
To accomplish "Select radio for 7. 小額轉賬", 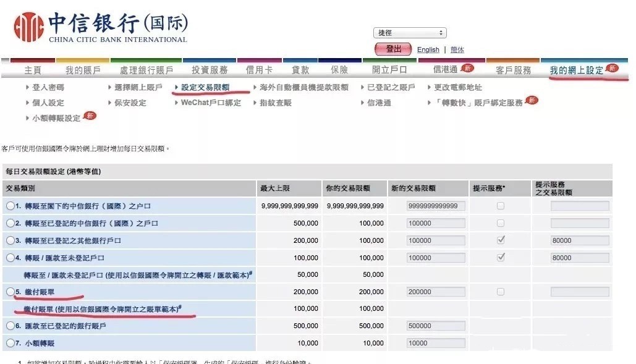I will [11, 343].
